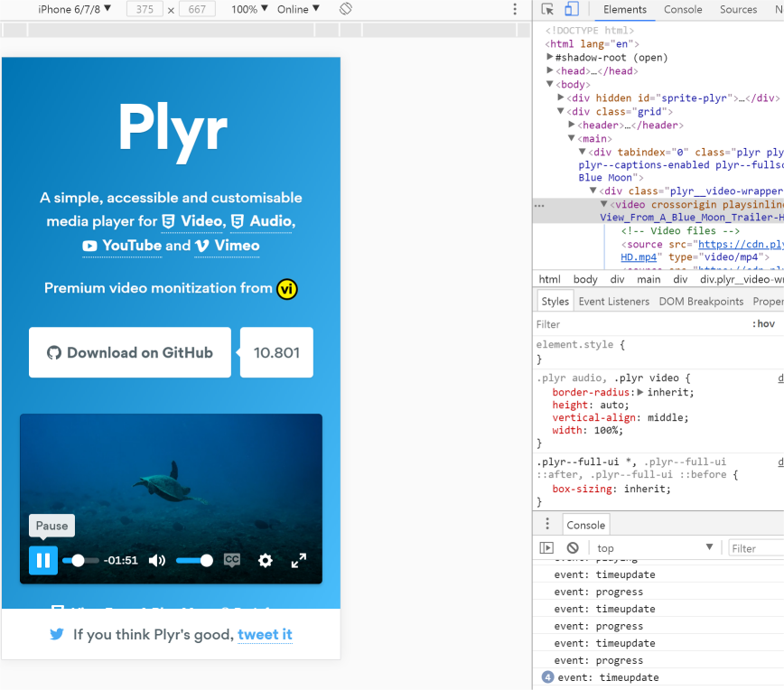This screenshot has width=784, height=690.
Task: Click the viewport height field 667
Action: pyautogui.click(x=197, y=9)
